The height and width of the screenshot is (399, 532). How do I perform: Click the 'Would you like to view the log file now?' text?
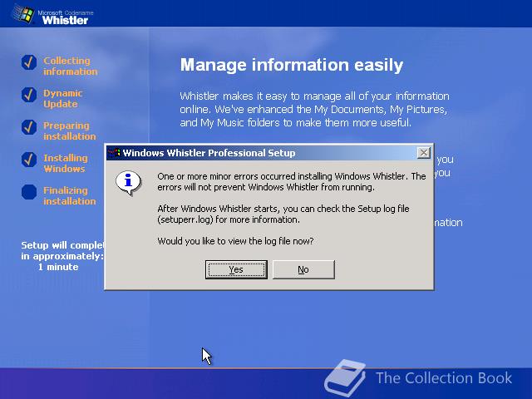(235, 241)
